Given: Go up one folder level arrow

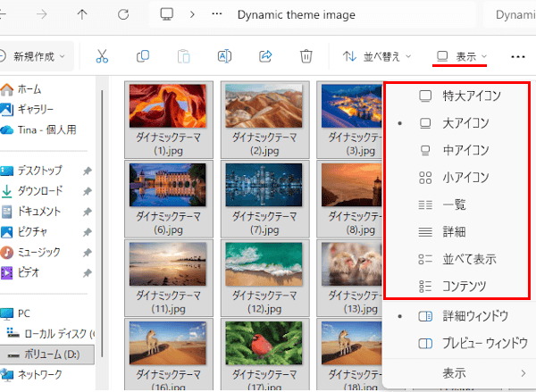Looking at the screenshot, I should coord(82,14).
